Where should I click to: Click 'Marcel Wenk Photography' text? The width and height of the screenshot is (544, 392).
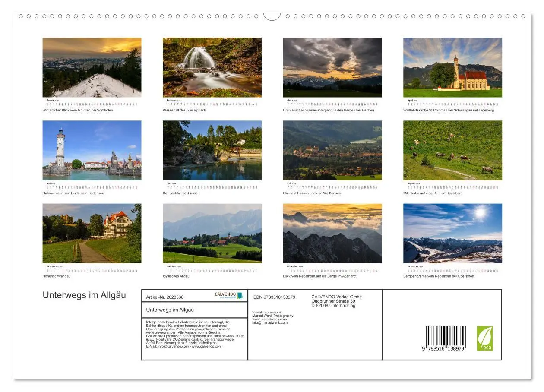(273, 316)
